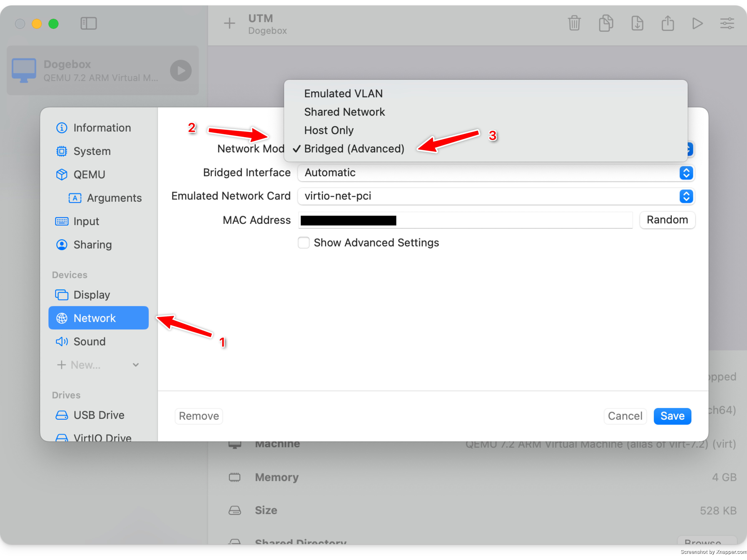The width and height of the screenshot is (747, 560).
Task: Toggle the sidebar visibility icon
Action: pyautogui.click(x=89, y=24)
